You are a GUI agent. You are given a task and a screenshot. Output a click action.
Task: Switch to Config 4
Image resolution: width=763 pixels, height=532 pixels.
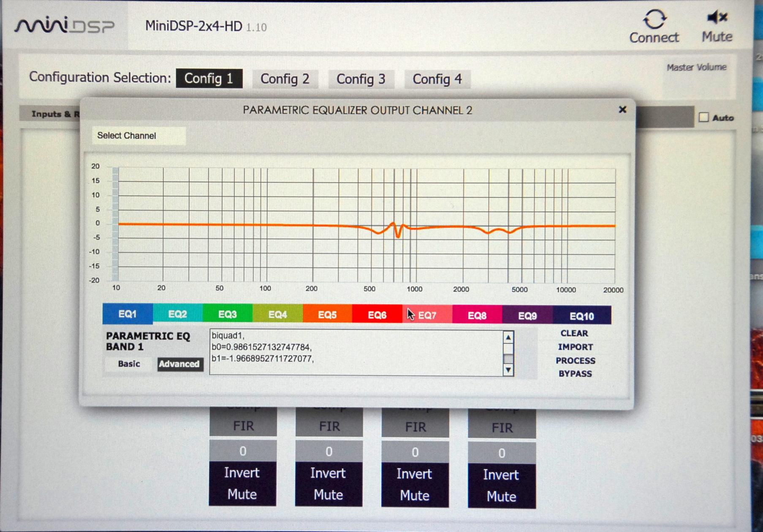pyautogui.click(x=437, y=79)
